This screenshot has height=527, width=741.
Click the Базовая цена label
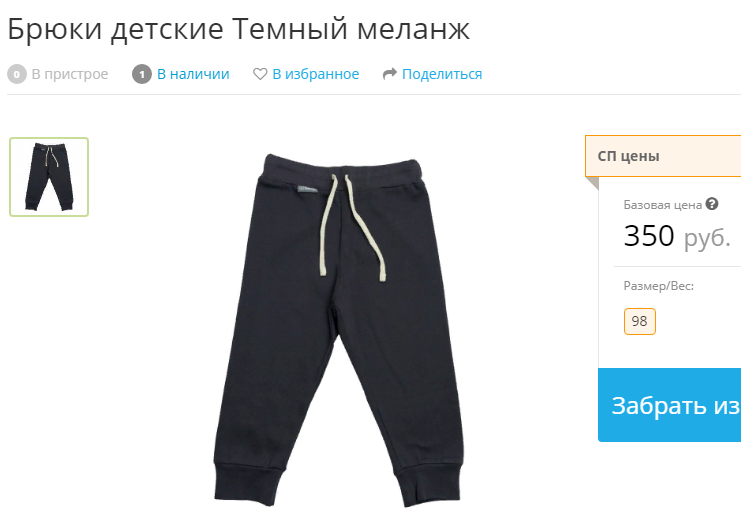[x=663, y=205]
